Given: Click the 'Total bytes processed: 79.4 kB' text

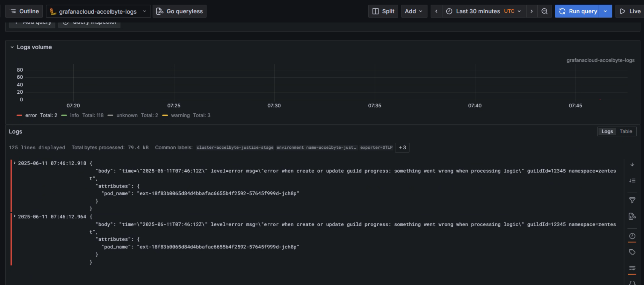Looking at the screenshot, I should tap(110, 147).
